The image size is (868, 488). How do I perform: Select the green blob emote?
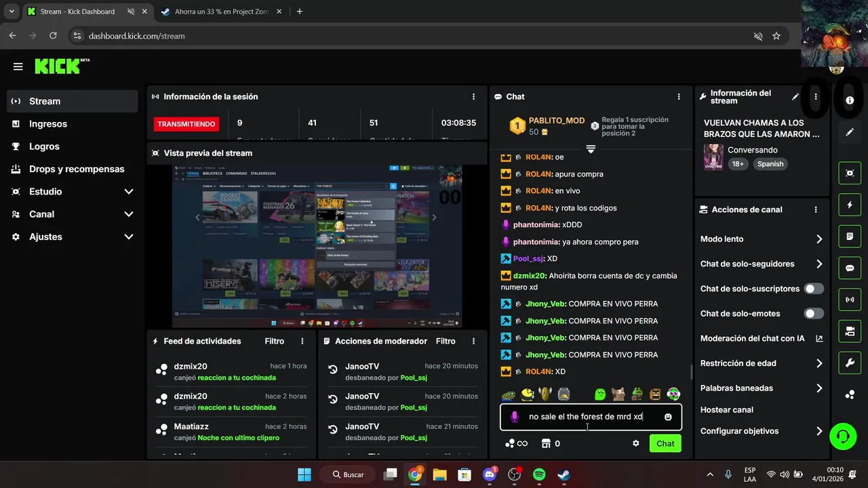tap(600, 394)
